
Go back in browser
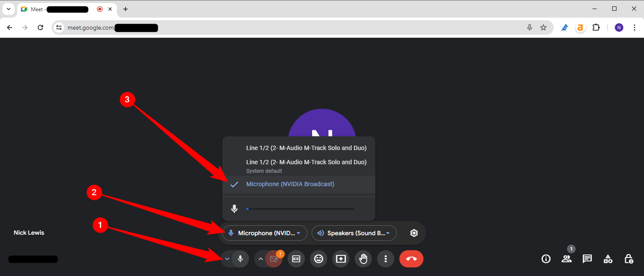[x=9, y=28]
